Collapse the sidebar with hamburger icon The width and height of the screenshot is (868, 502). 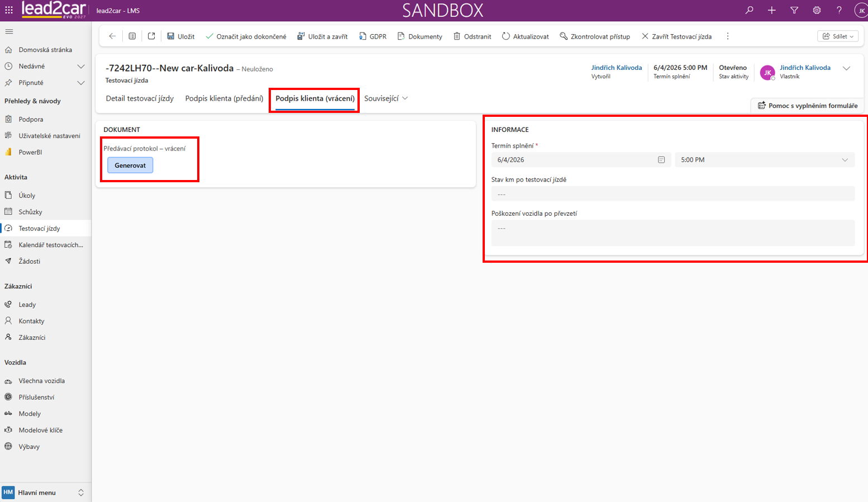tap(9, 31)
